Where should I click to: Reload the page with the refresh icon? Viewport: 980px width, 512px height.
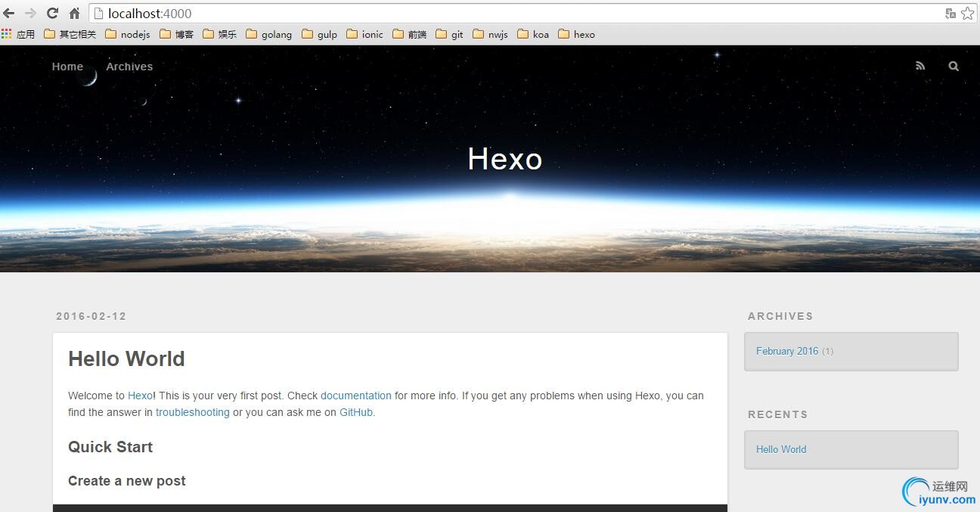click(52, 13)
